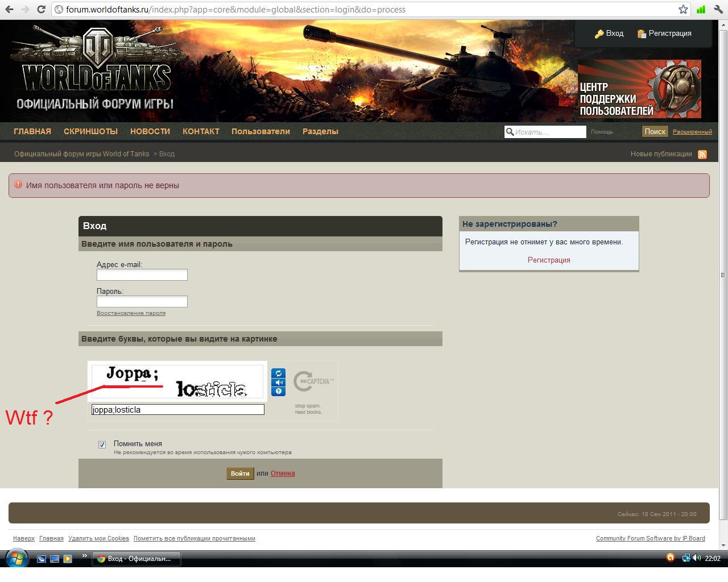This screenshot has height=582, width=728.
Task: Click Удалить мои Cookies link
Action: coord(98,538)
